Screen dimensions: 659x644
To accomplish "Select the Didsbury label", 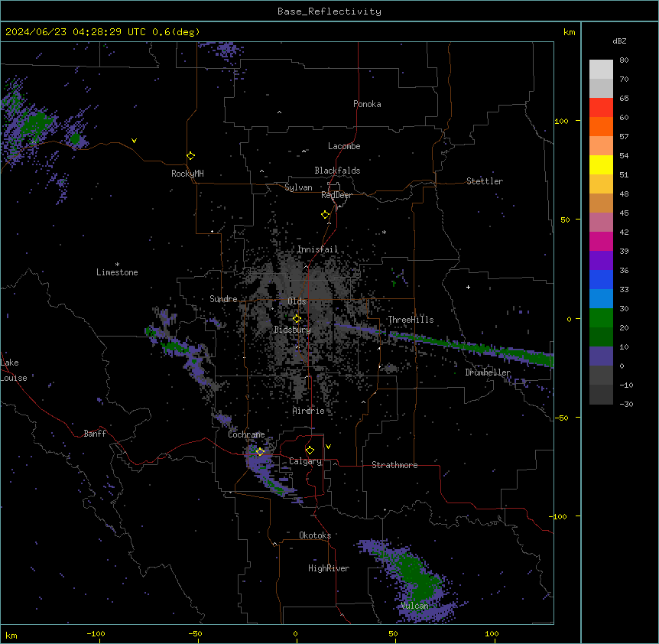I will tap(293, 330).
